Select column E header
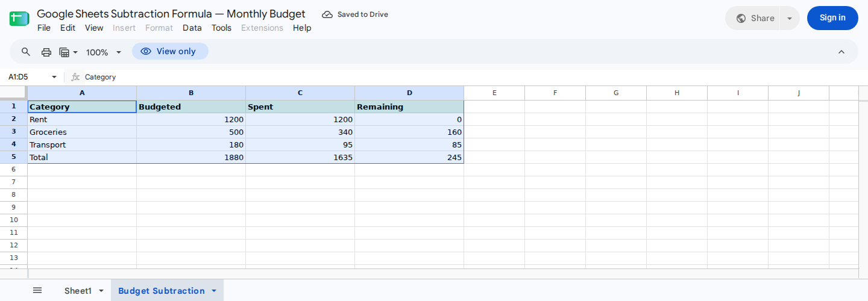Viewport: 868px width, 301px height. click(x=494, y=93)
